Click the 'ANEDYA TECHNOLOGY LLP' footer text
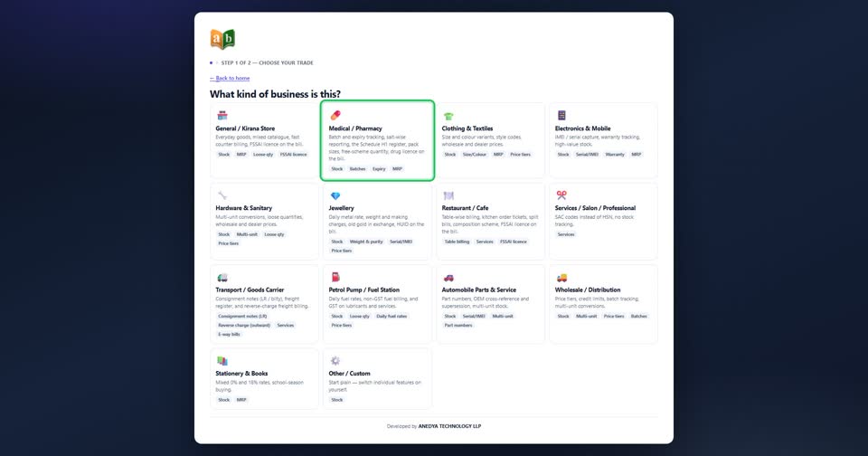The image size is (868, 456). (x=449, y=426)
